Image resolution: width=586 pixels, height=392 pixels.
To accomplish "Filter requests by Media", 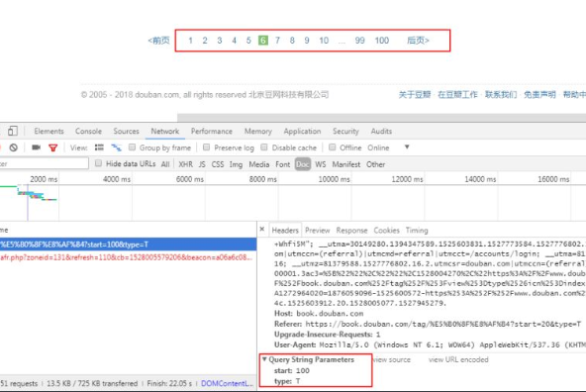I will click(259, 164).
